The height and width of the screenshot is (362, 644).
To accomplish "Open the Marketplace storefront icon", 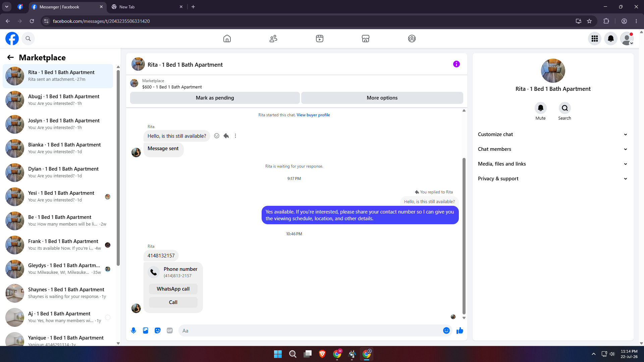I will [x=366, y=39].
